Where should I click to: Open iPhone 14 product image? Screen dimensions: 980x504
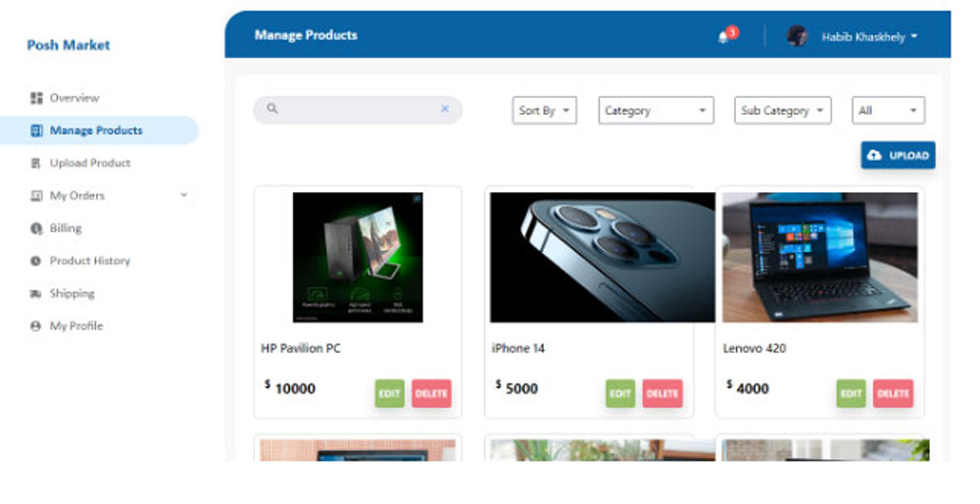click(x=603, y=258)
